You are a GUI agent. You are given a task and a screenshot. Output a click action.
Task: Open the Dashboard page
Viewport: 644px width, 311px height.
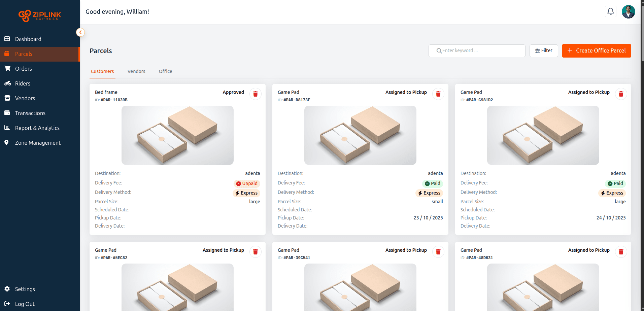[x=40, y=39]
